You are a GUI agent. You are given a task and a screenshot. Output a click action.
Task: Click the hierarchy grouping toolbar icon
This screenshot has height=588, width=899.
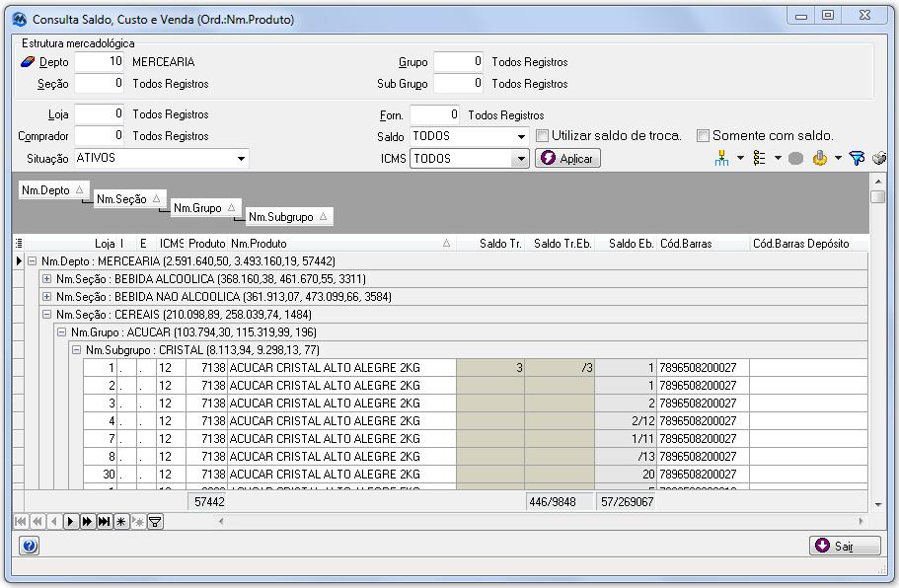[x=721, y=158]
